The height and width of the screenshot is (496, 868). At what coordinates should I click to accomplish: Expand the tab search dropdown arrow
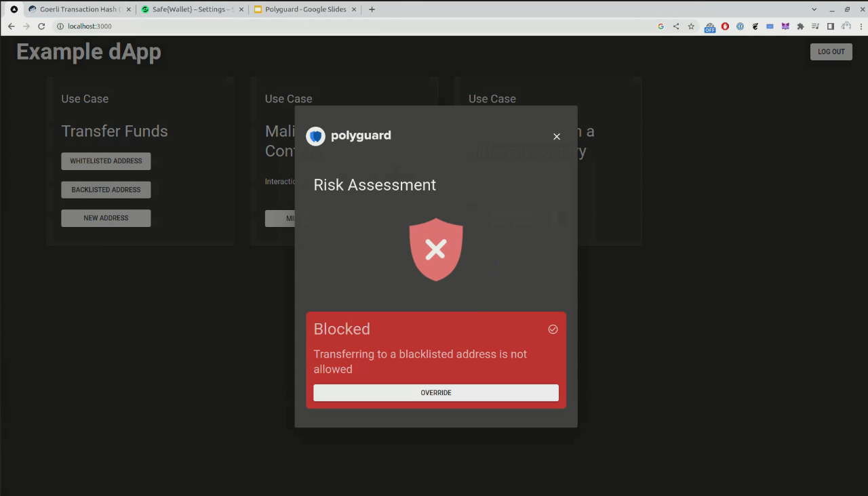(x=814, y=9)
